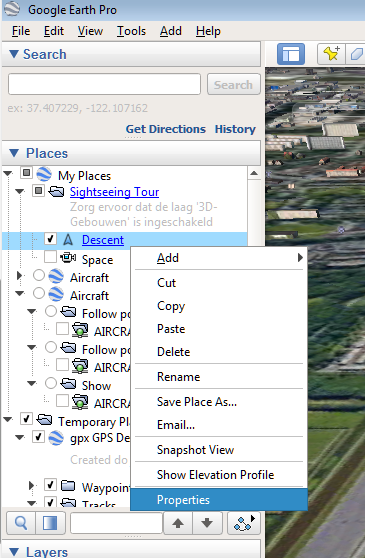This screenshot has width=365, height=558.
Task: Click the Waypoints folder icon
Action: point(68,485)
